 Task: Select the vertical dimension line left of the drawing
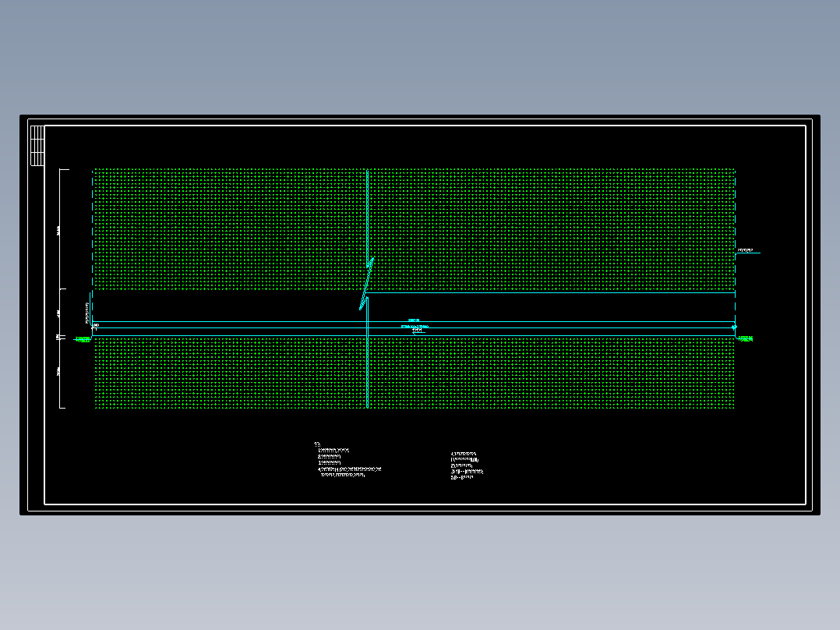[61, 288]
